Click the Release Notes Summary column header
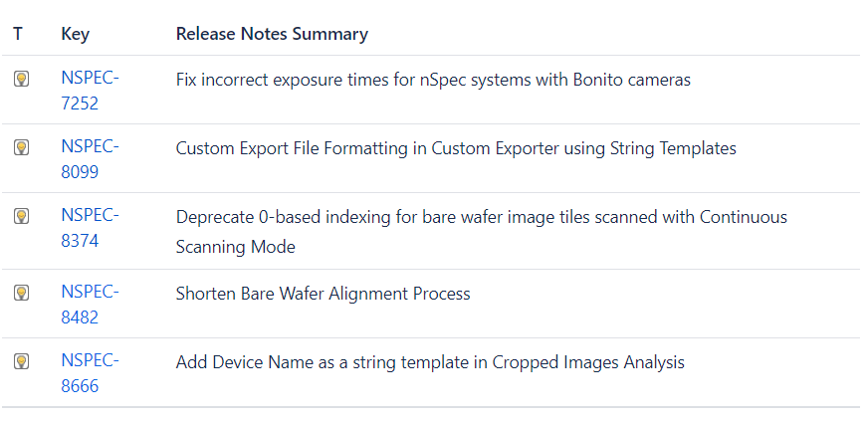 (x=272, y=34)
